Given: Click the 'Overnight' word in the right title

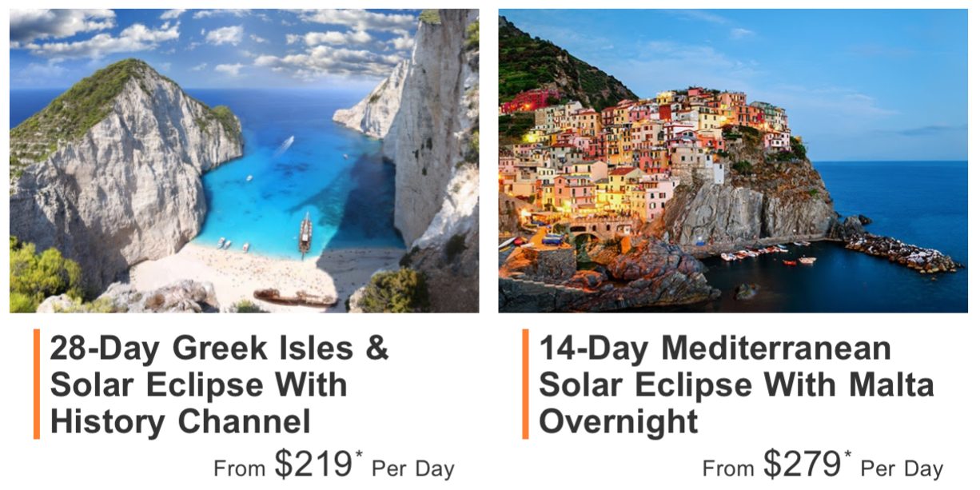Looking at the screenshot, I should click(619, 420).
